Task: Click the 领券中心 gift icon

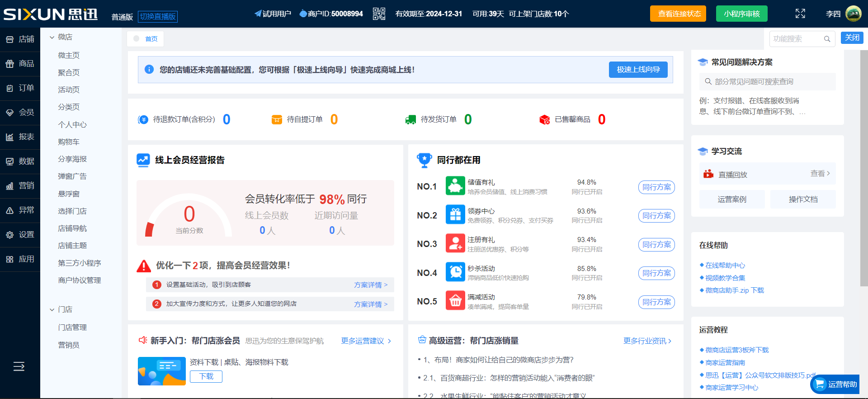Action: pos(455,214)
